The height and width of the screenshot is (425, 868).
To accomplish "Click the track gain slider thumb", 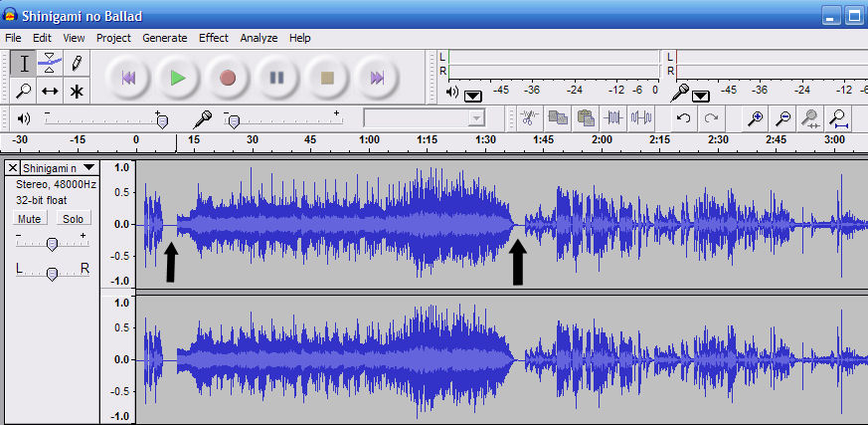I will click(52, 244).
